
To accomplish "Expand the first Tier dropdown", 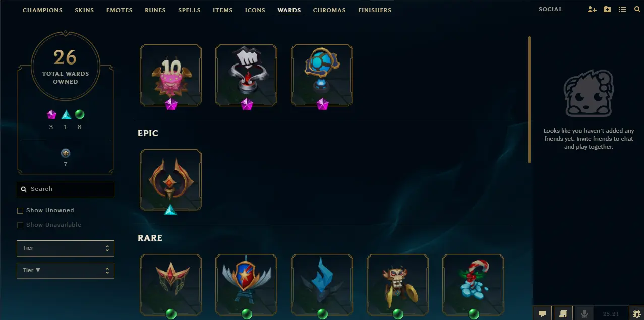I will tap(66, 248).
